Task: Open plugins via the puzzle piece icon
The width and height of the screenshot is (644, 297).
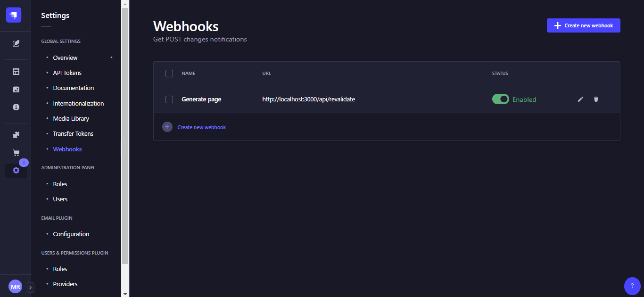Action: point(16,135)
